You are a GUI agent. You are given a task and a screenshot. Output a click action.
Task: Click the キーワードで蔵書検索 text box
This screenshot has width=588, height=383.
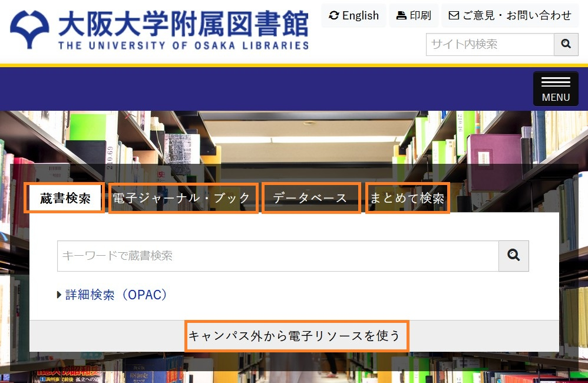click(x=278, y=256)
